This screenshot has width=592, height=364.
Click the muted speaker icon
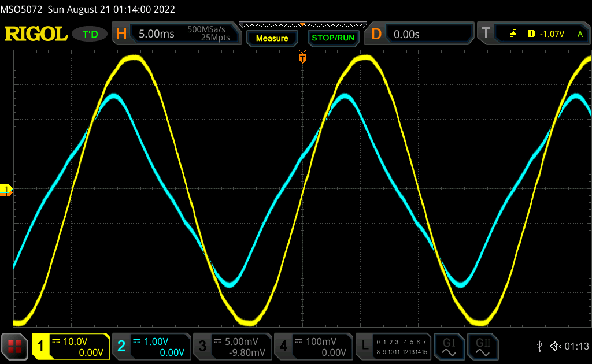pyautogui.click(x=555, y=346)
